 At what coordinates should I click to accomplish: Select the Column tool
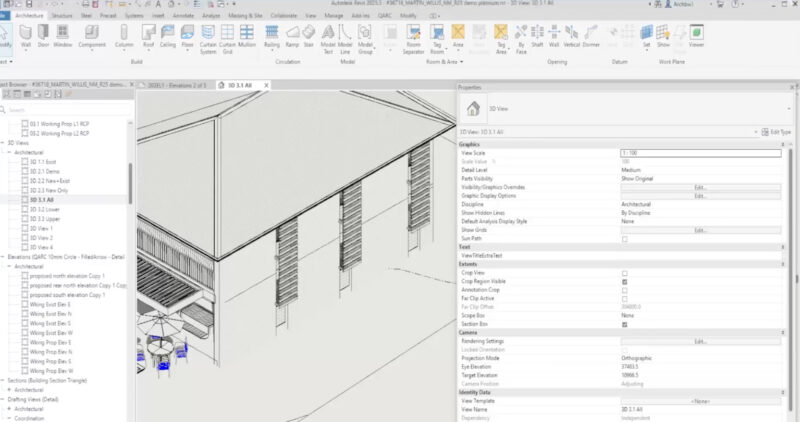124,36
